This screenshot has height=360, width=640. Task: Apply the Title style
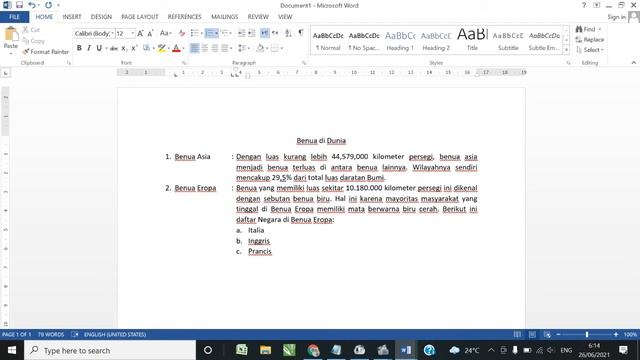[x=472, y=41]
